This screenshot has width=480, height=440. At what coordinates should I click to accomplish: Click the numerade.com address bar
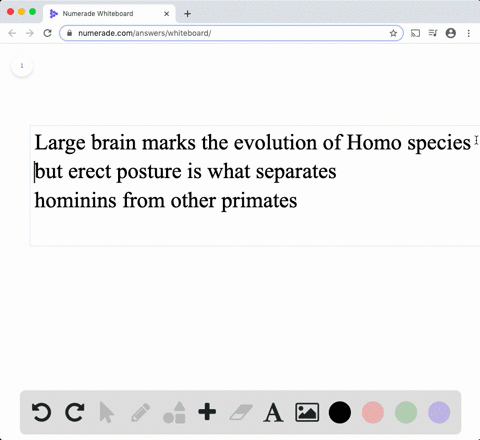click(231, 33)
